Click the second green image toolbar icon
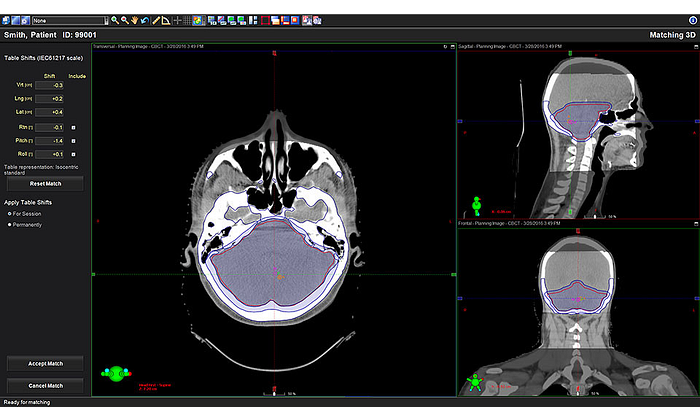The height and width of the screenshot is (420, 700). 242,21
